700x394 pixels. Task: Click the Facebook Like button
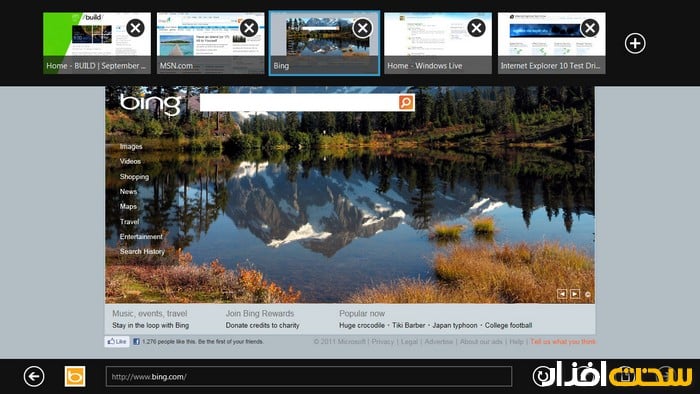pyautogui.click(x=117, y=341)
